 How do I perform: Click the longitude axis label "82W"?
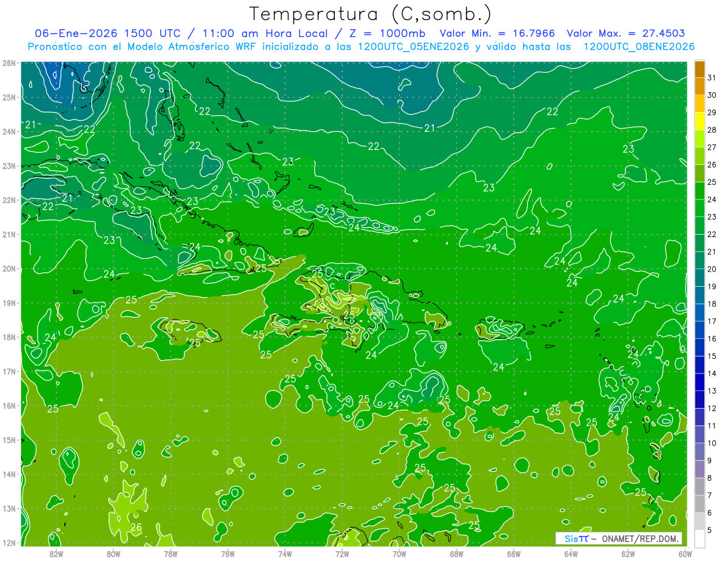(56, 554)
